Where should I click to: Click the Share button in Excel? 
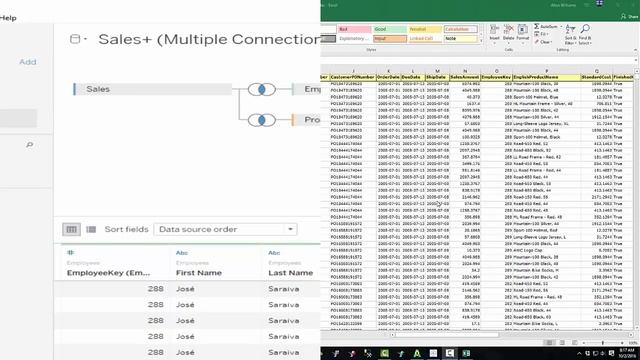click(x=630, y=16)
